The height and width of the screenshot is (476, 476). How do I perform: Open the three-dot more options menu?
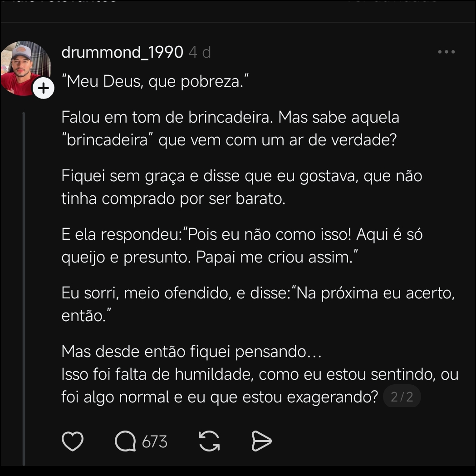[x=446, y=52]
